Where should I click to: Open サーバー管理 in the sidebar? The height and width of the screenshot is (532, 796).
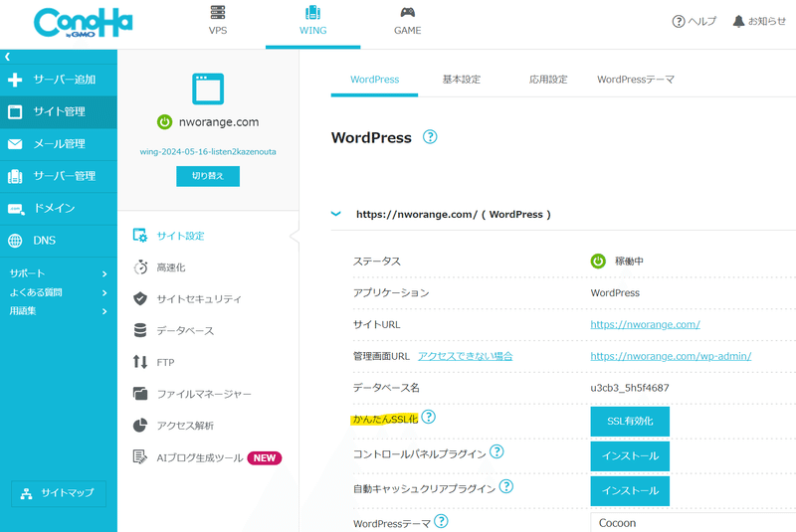tap(59, 176)
